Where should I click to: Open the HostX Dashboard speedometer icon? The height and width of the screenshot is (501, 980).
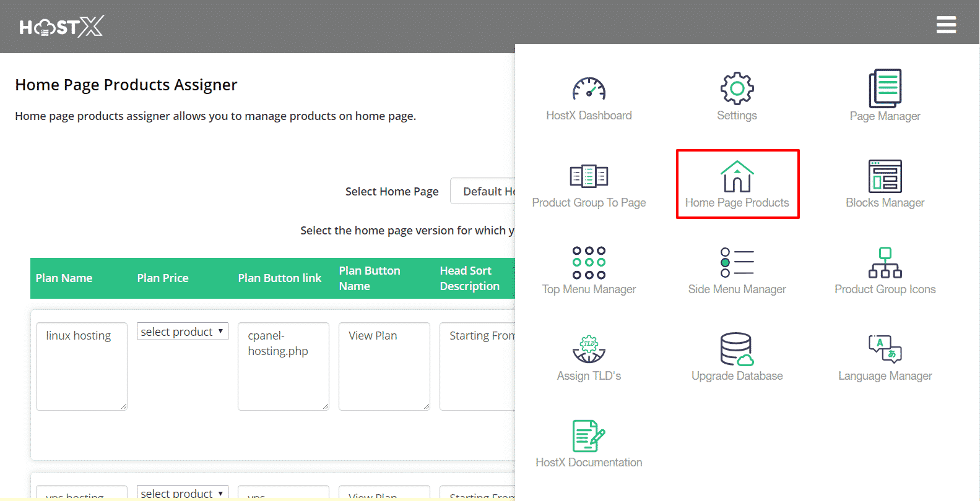589,90
